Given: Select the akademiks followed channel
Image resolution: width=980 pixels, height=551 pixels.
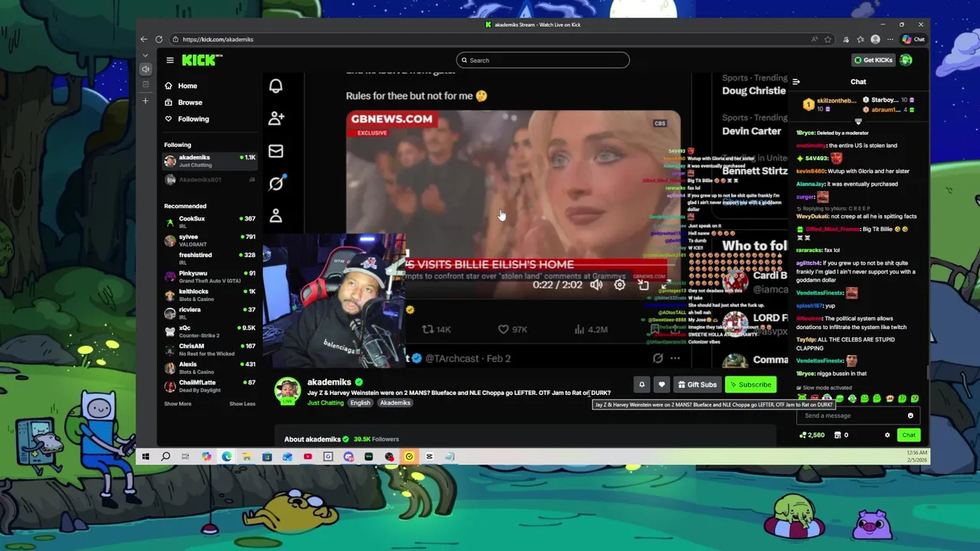Looking at the screenshot, I should click(210, 161).
